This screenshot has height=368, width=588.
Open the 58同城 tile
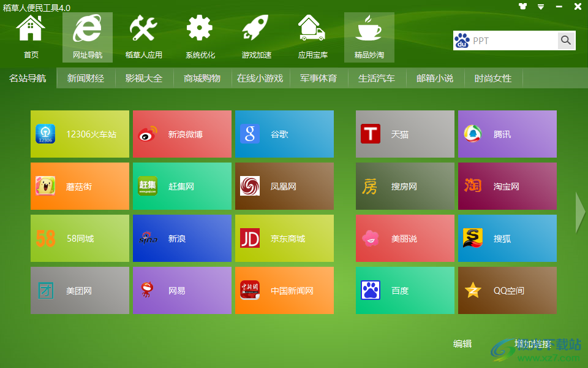pos(80,239)
